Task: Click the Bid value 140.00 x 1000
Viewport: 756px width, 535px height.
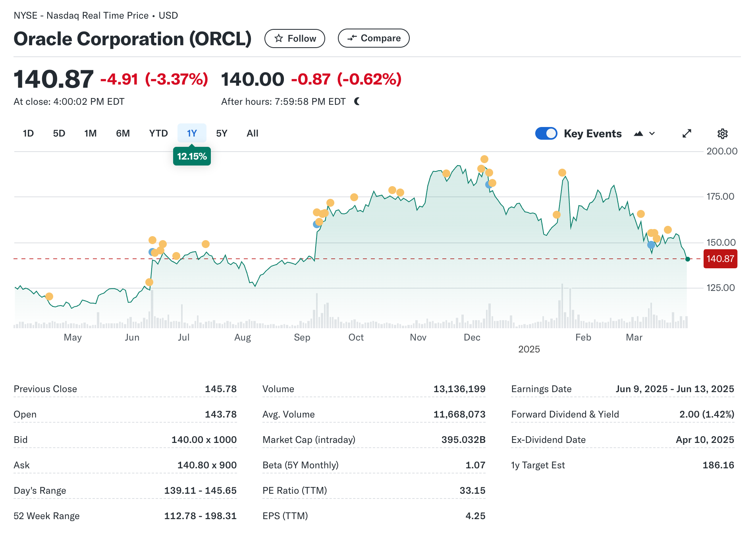Action: pyautogui.click(x=204, y=440)
